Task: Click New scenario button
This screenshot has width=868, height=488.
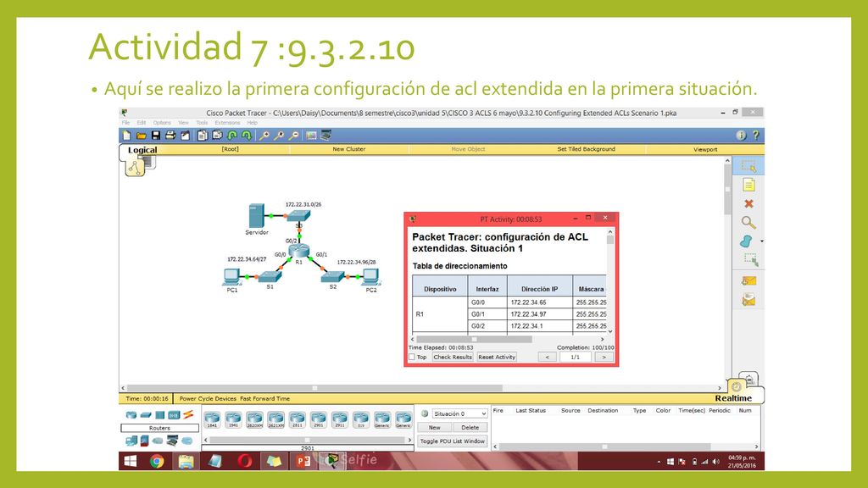Action: pyautogui.click(x=435, y=427)
